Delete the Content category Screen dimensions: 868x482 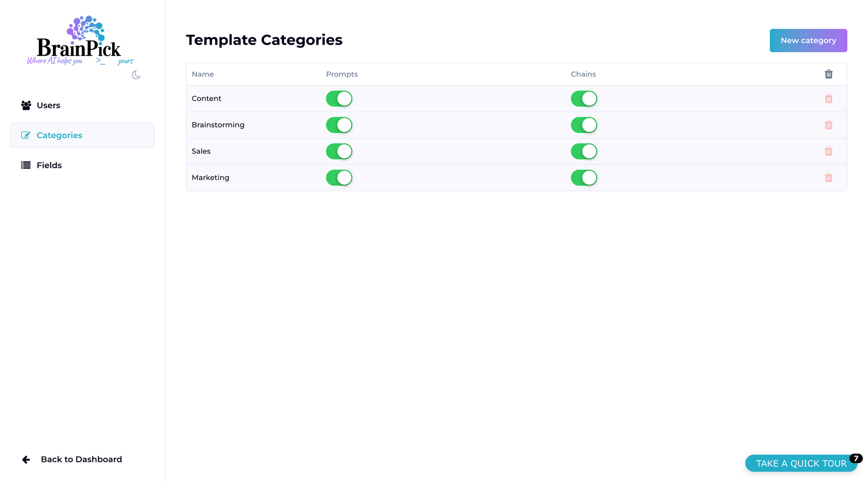(x=828, y=99)
